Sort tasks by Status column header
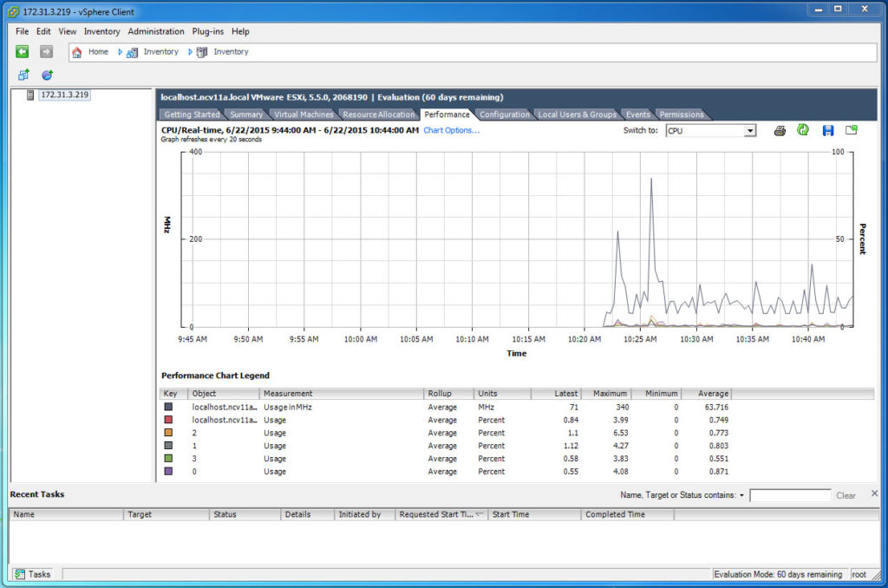 click(245, 514)
